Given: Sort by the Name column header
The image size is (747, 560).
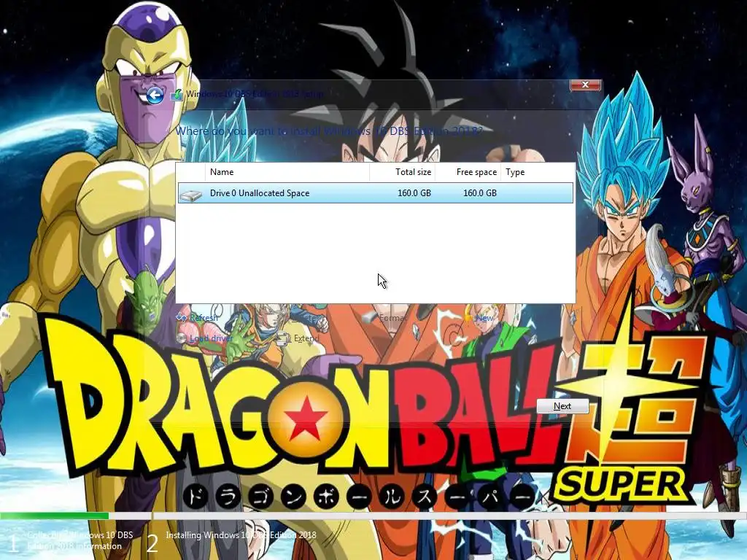Looking at the screenshot, I should click(287, 172).
